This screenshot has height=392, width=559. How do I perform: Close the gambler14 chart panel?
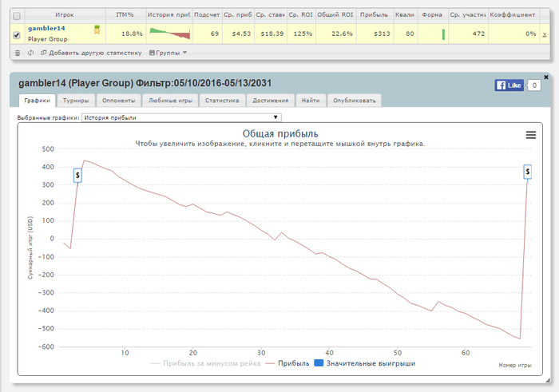pos(545,77)
